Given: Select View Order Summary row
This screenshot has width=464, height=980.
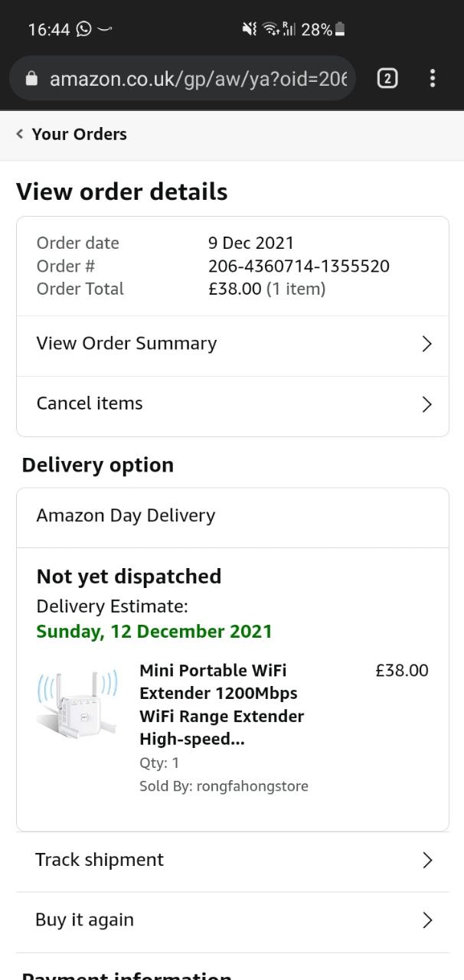Looking at the screenshot, I should (x=126, y=344).
